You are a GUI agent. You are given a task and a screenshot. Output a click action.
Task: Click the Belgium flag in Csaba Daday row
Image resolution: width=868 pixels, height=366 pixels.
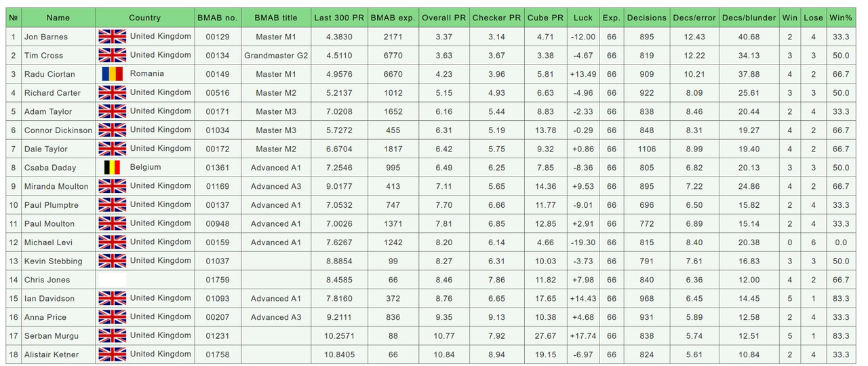click(113, 167)
